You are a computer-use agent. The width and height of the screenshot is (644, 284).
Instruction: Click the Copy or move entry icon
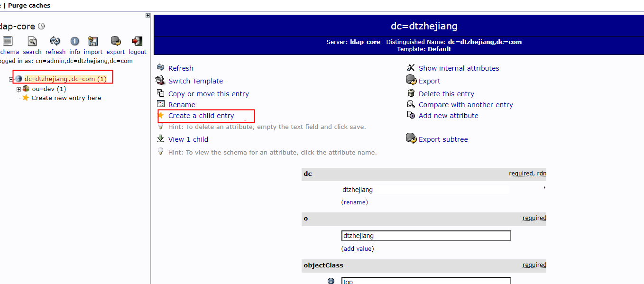coord(160,93)
